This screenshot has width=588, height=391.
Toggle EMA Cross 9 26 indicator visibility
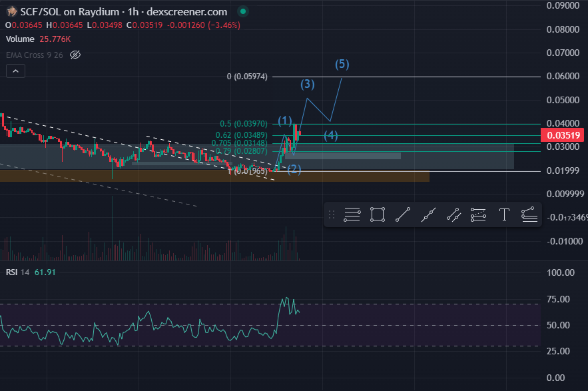click(x=75, y=55)
